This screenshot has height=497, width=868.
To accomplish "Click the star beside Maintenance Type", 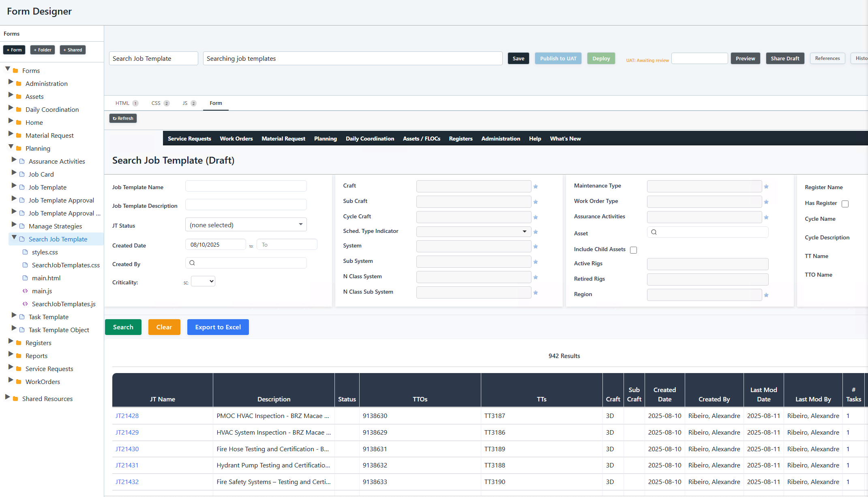I will coord(766,186).
